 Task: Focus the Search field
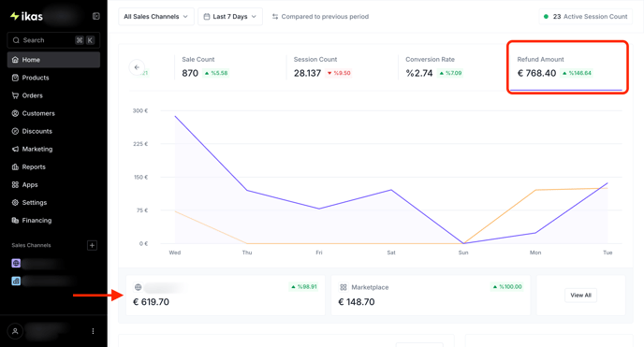coord(53,40)
